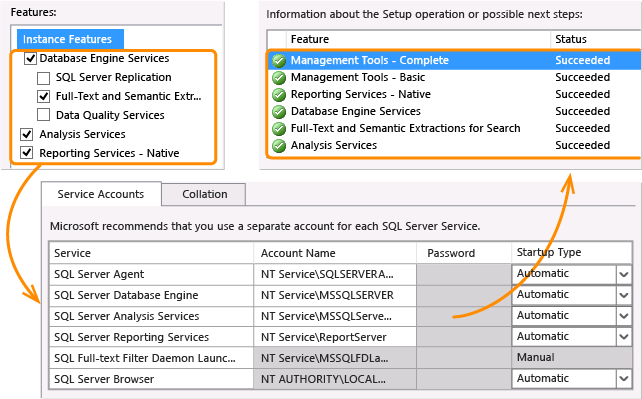
Task: Select the SQL Full-text Filter Daemon Launc... row
Action: click(340, 358)
